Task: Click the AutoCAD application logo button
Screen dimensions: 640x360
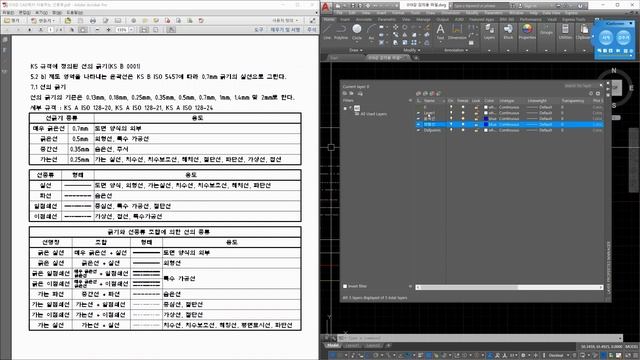Action: 326,7
